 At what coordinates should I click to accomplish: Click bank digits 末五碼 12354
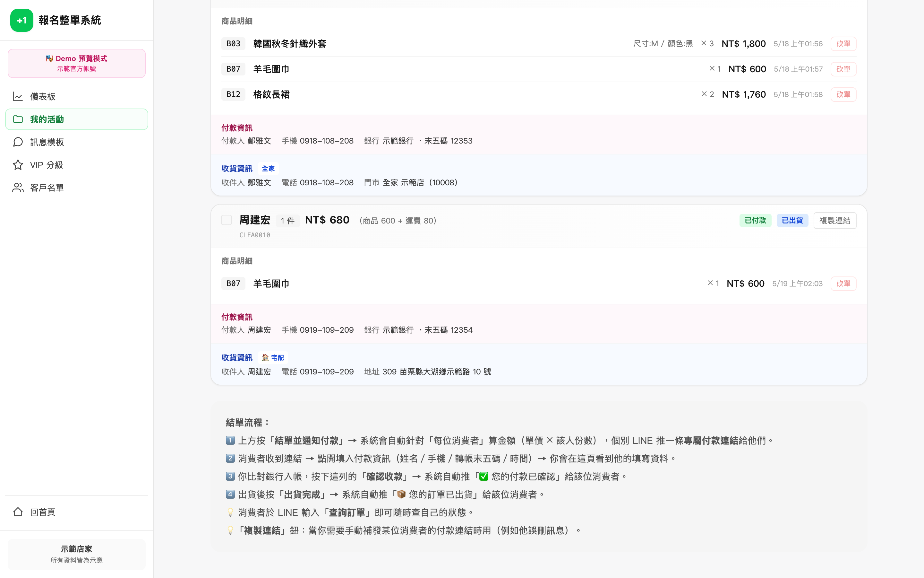(x=448, y=330)
